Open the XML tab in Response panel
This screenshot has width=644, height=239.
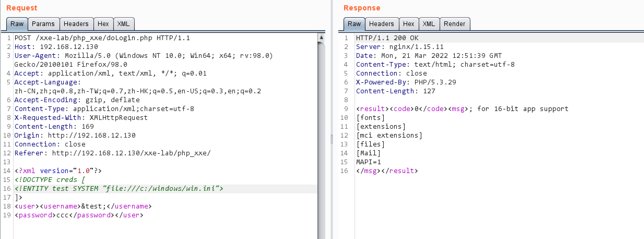tap(429, 24)
